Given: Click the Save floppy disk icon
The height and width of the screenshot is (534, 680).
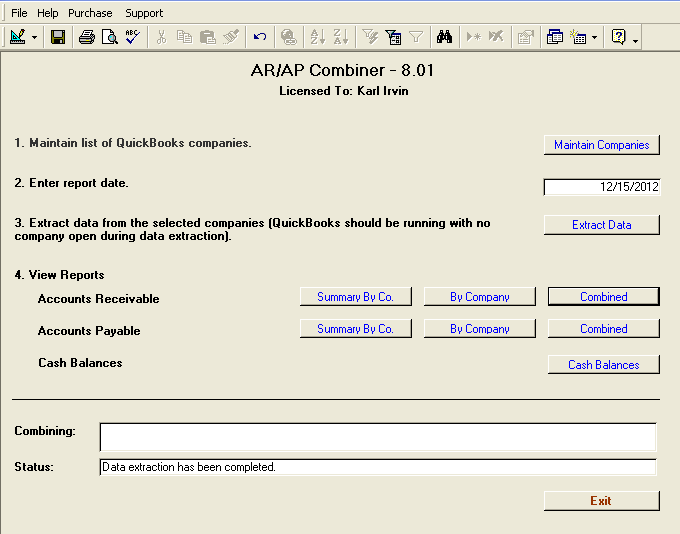Looking at the screenshot, I should [x=58, y=37].
